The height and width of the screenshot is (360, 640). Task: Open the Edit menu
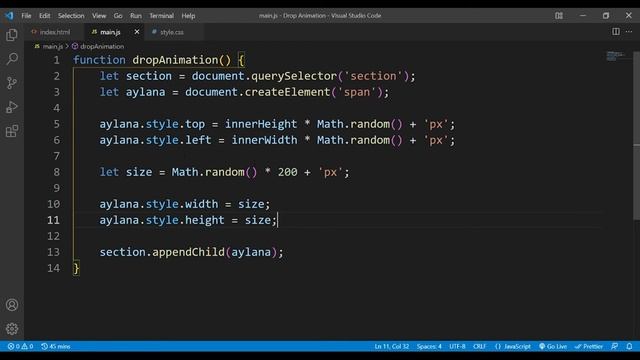click(x=44, y=16)
